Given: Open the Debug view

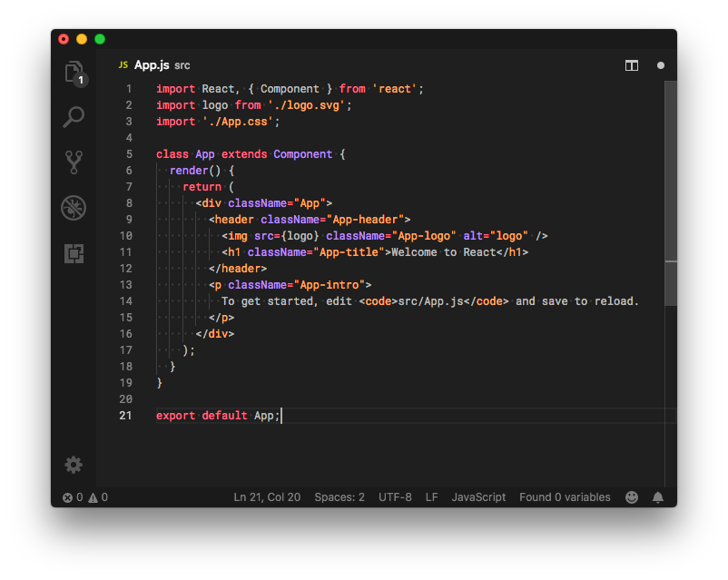Looking at the screenshot, I should click(x=74, y=208).
